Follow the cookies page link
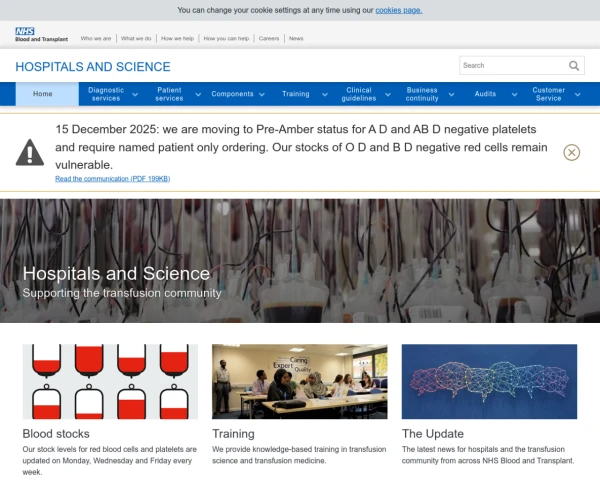 (x=399, y=10)
